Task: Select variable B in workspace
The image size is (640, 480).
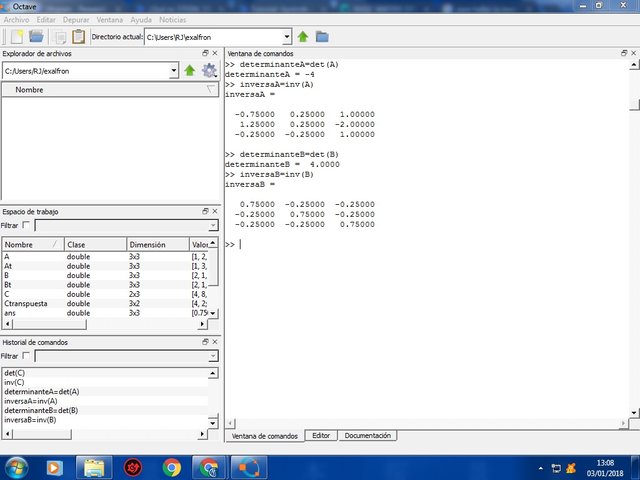Action: coord(106,275)
